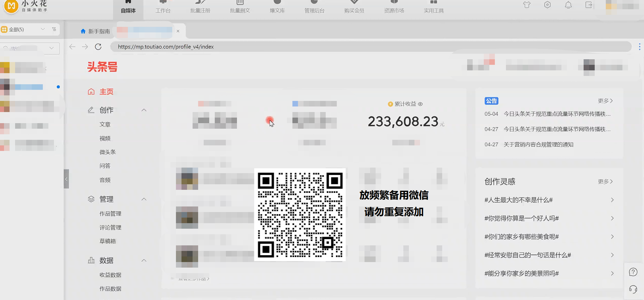Open the 批量删文 delete tool
This screenshot has height=300, width=644.
pos(239,7)
